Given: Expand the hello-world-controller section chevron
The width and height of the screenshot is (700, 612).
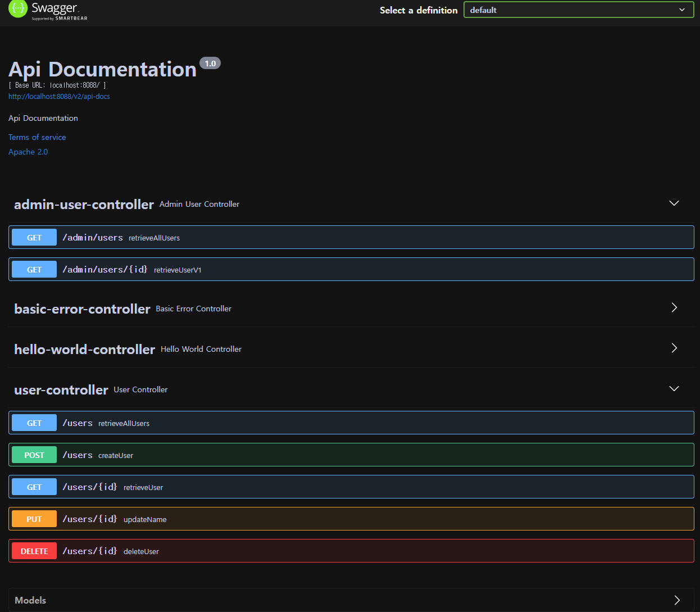Looking at the screenshot, I should (674, 348).
